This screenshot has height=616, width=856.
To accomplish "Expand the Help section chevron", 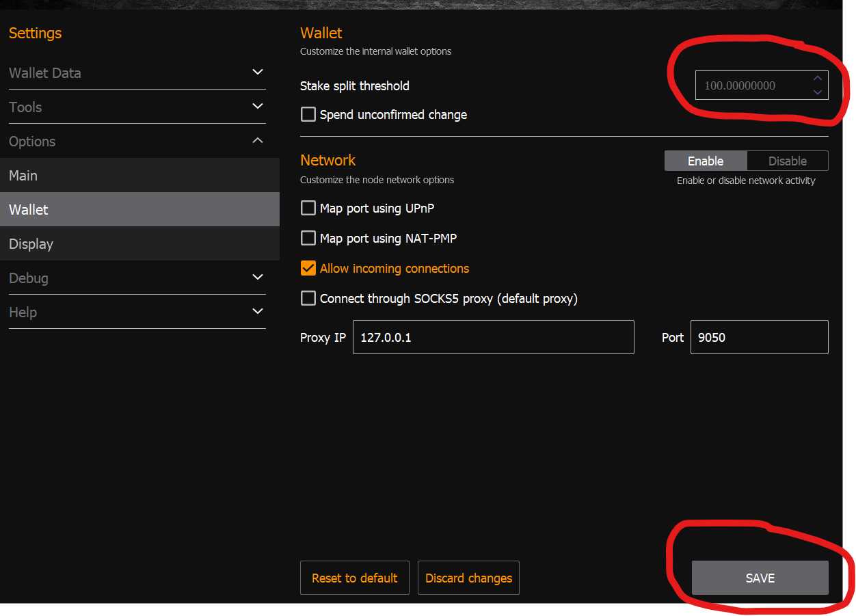I will point(258,312).
